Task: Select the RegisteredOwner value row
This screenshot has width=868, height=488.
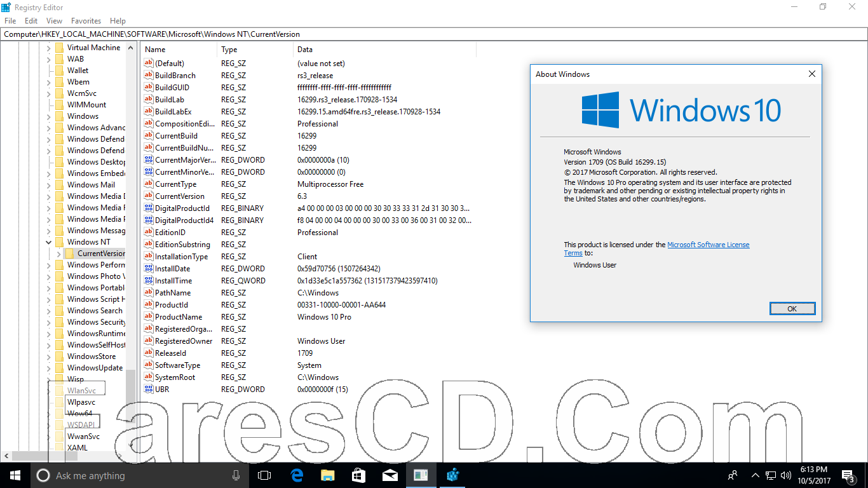Action: (308, 341)
